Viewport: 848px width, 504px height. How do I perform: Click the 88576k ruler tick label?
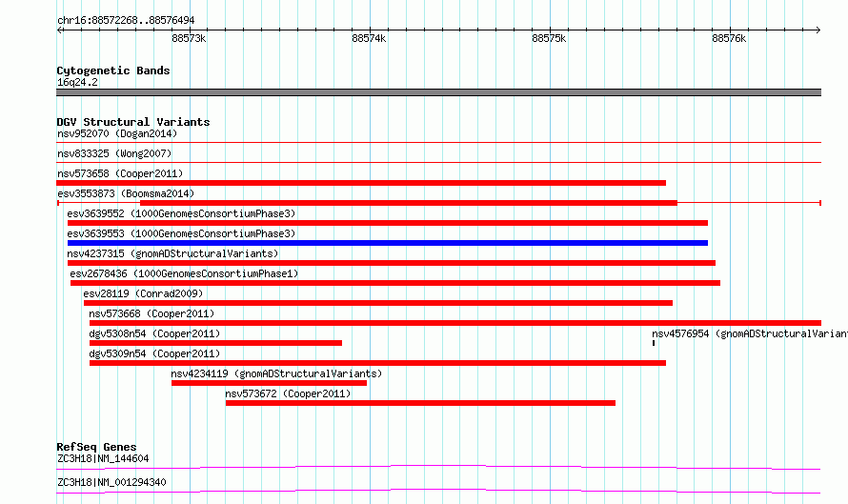[729, 38]
